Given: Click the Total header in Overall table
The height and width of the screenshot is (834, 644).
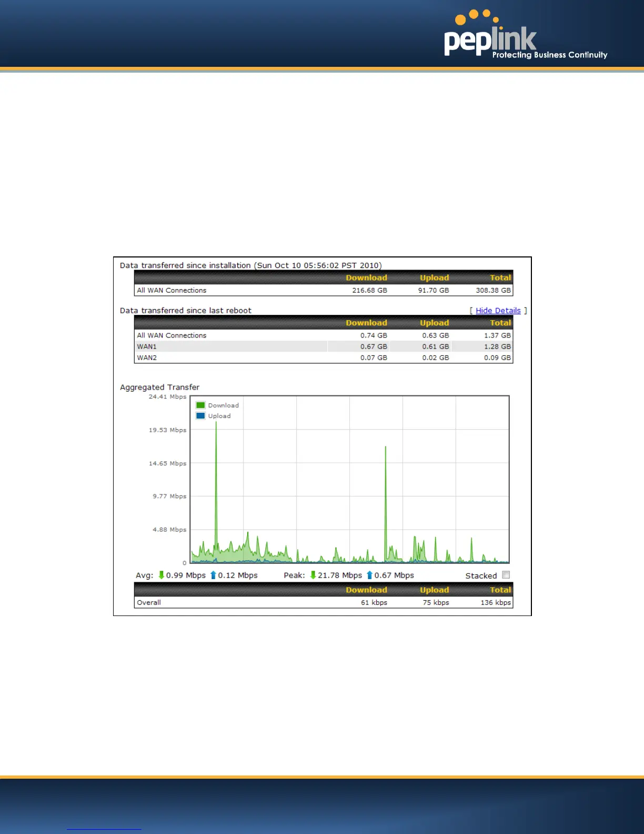Looking at the screenshot, I should [500, 590].
